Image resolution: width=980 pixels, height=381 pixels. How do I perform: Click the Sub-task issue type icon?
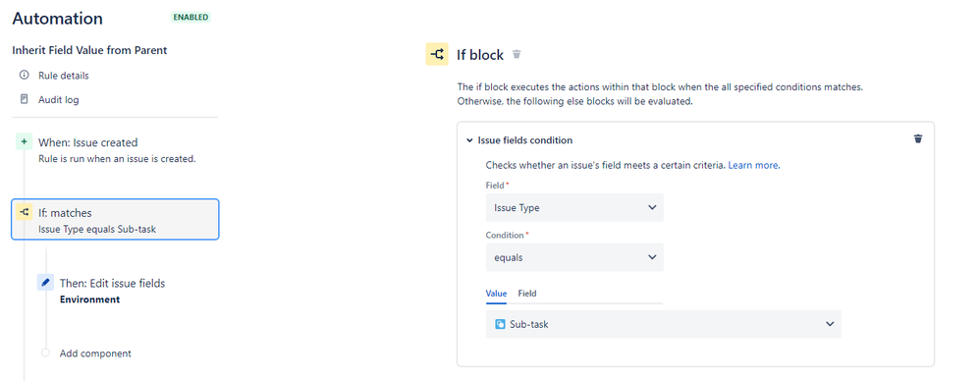tap(500, 324)
